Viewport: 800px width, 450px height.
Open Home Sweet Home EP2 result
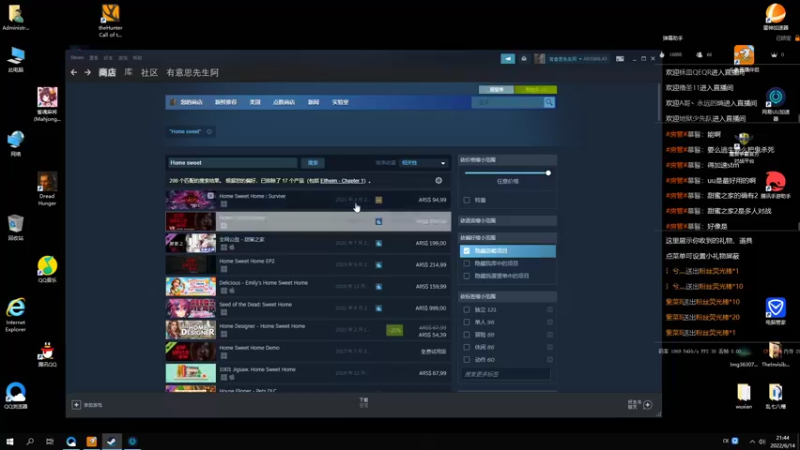[308, 265]
